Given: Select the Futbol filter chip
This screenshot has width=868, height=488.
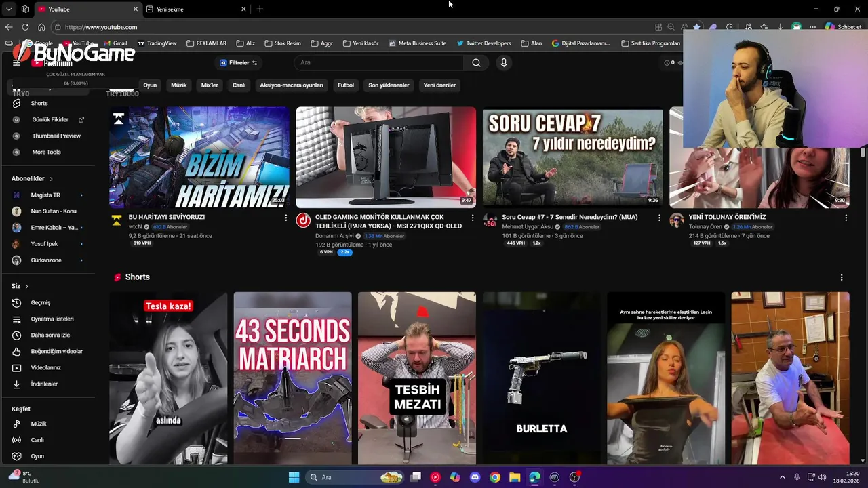Looking at the screenshot, I should pos(346,85).
